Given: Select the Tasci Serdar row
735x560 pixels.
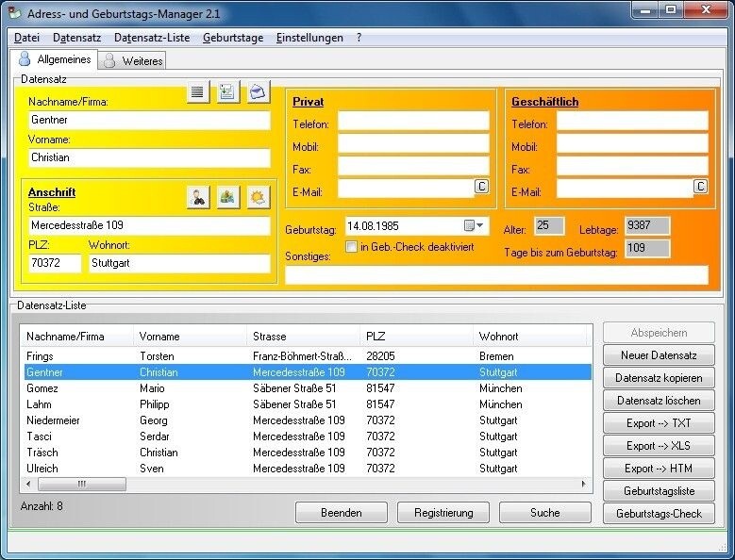Looking at the screenshot, I should [308, 436].
